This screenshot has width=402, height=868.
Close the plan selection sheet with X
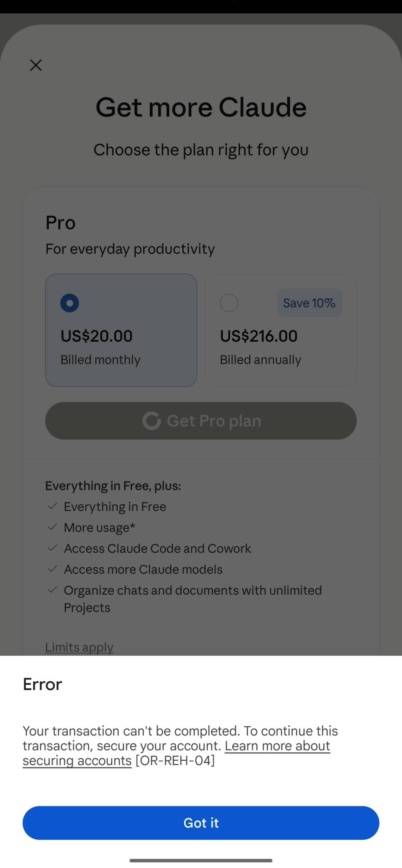point(36,65)
